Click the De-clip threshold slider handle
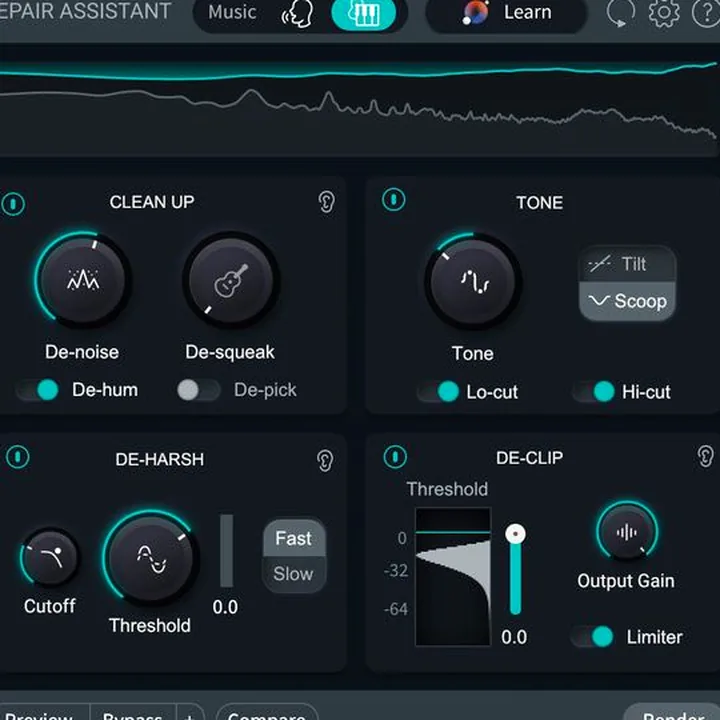Image resolution: width=720 pixels, height=720 pixels. tap(516, 534)
